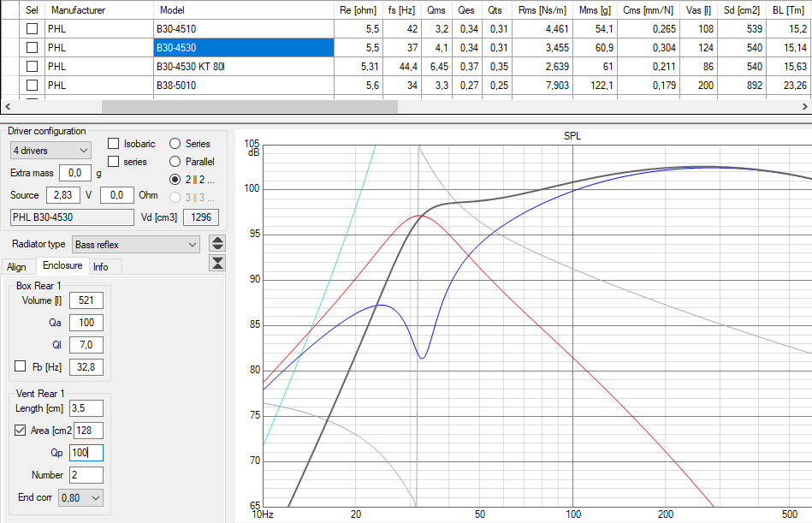Open the 4 drivers dropdown
This screenshot has height=523, width=812.
click(x=50, y=151)
